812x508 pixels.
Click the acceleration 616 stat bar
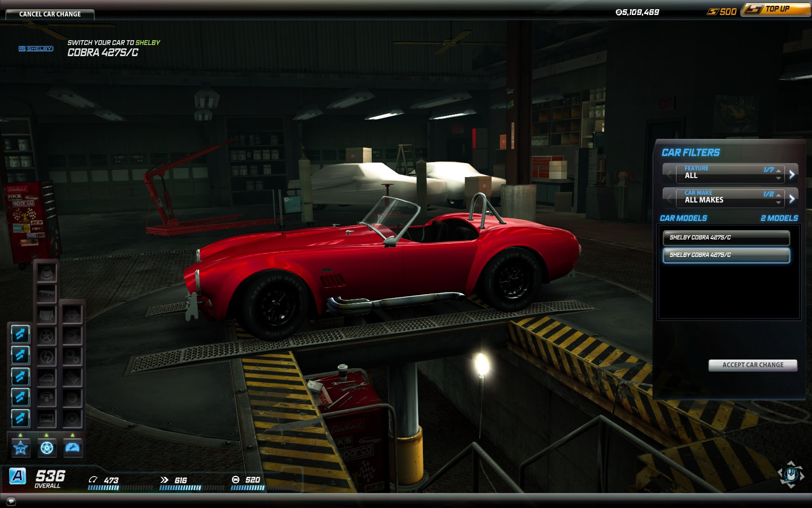click(x=191, y=488)
